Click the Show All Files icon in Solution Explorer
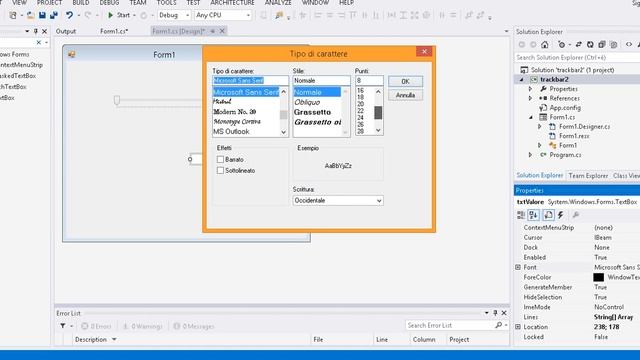 (x=613, y=44)
